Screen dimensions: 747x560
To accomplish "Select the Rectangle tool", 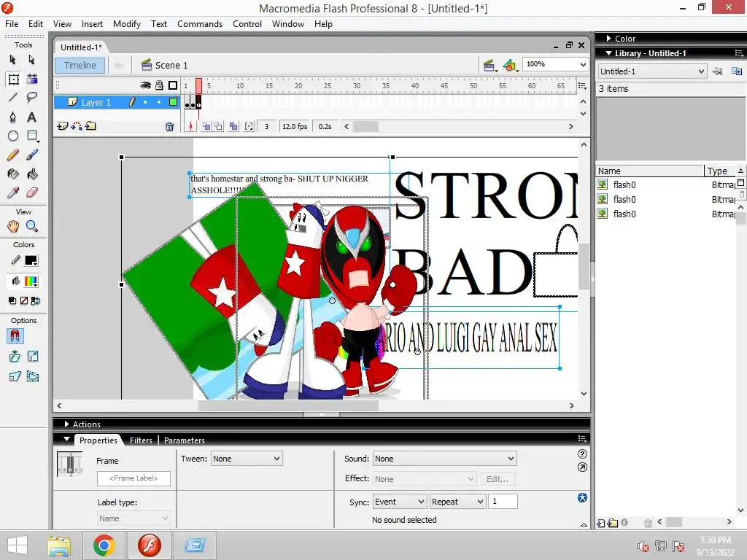I will [x=32, y=136].
